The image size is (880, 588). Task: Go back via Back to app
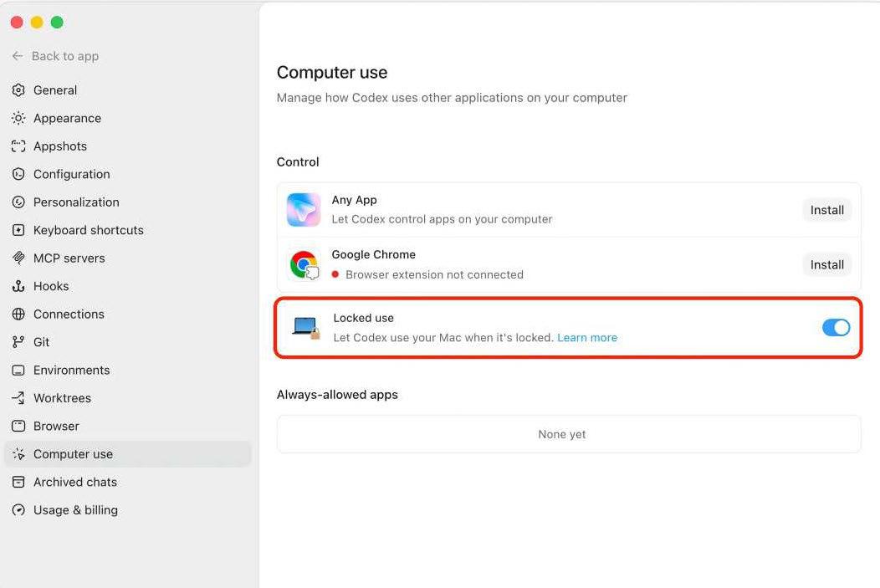tap(55, 56)
